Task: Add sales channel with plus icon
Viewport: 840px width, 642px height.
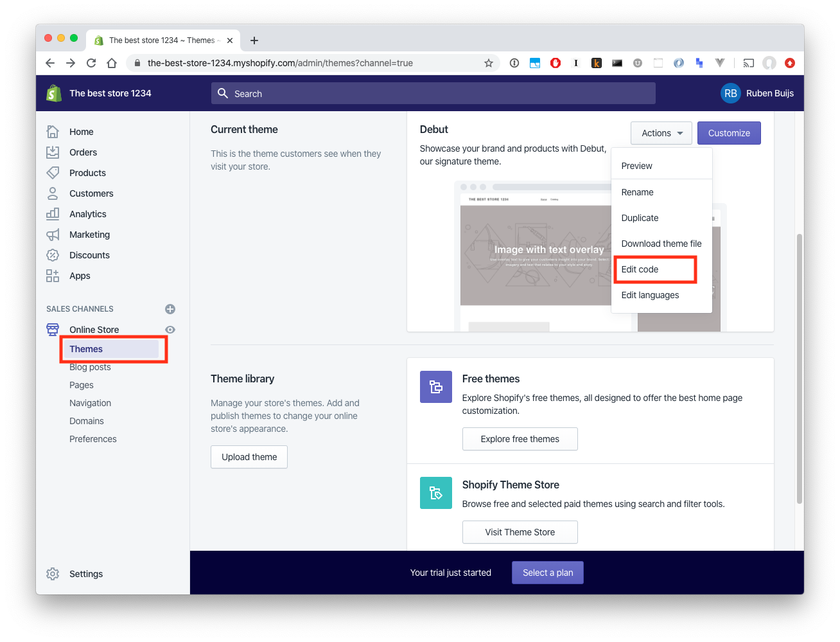Action: (170, 309)
